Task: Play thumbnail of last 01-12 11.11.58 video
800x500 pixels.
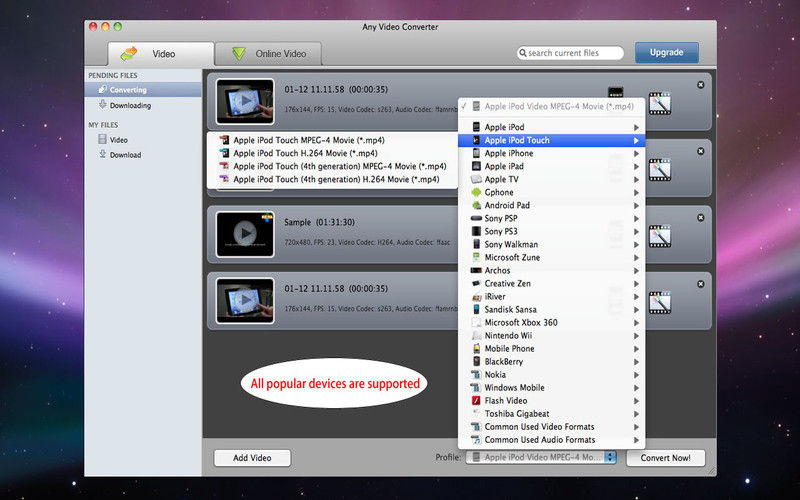Action: [x=245, y=300]
